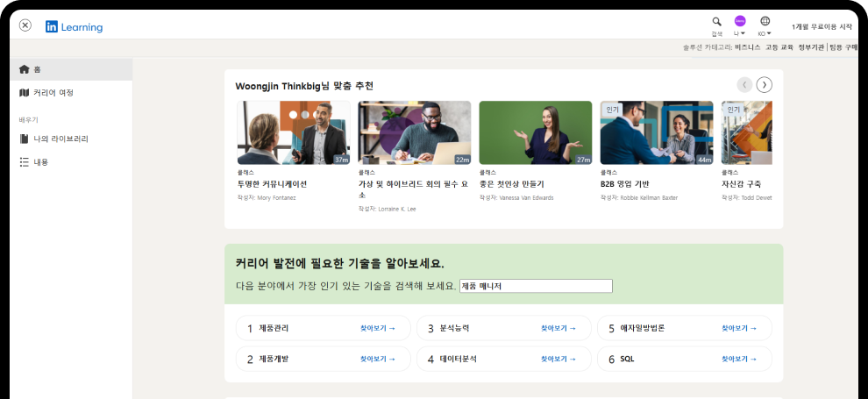Click the previous carousel arrow button

click(x=744, y=85)
